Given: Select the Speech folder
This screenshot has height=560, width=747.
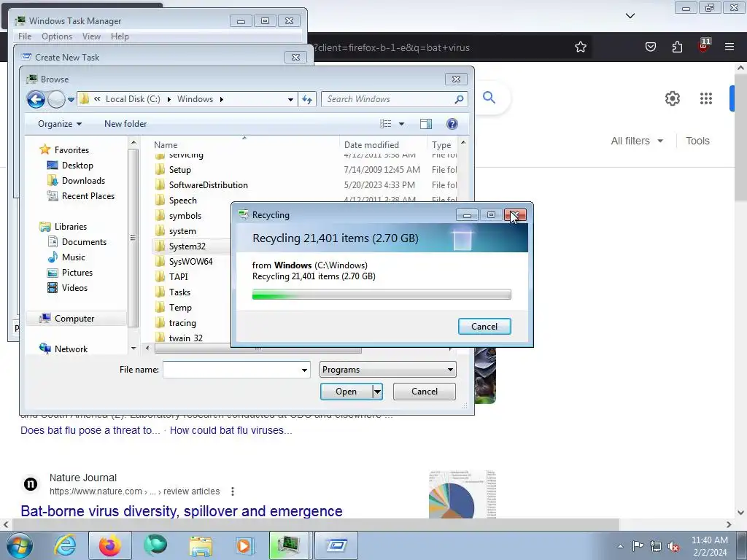Looking at the screenshot, I should tap(182, 201).
